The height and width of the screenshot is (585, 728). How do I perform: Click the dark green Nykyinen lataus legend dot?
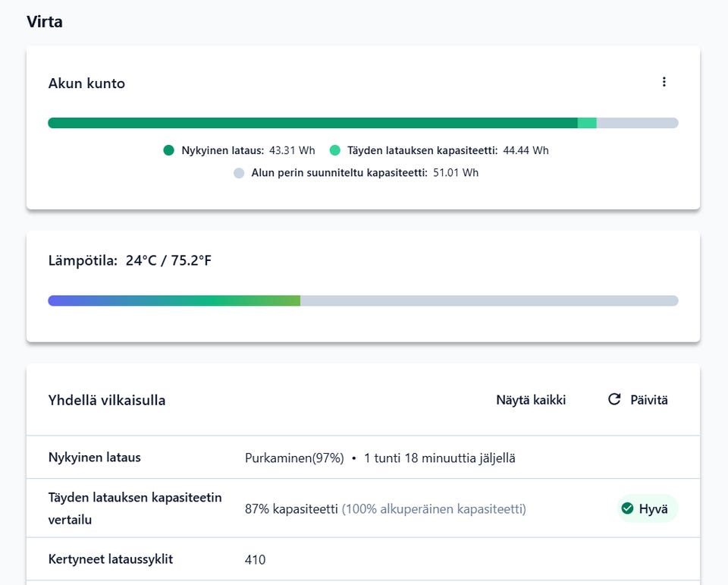169,150
